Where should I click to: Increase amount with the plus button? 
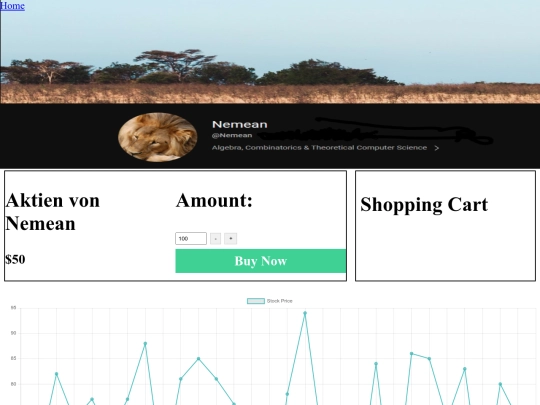[x=231, y=239]
